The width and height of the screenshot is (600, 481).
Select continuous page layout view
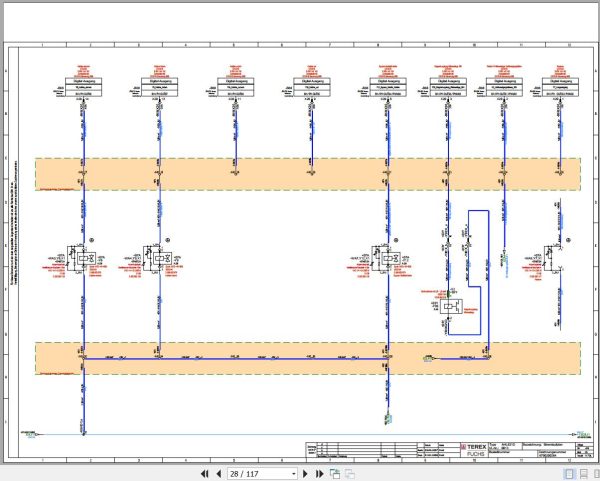583,474
